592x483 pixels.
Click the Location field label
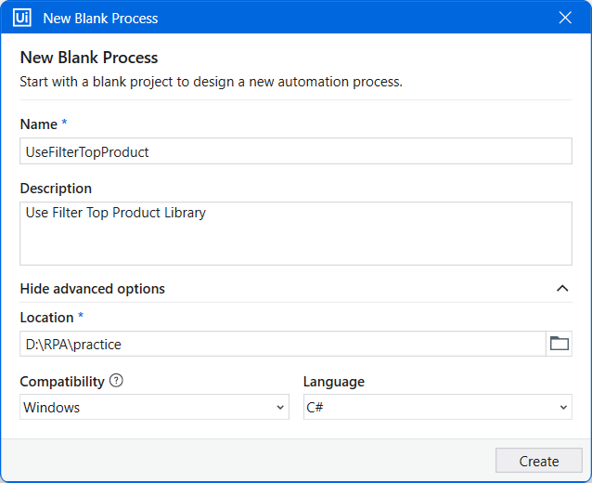[47, 318]
